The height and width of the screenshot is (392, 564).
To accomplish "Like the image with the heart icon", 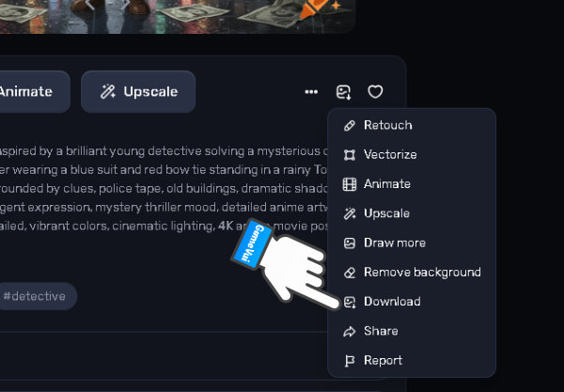I will coord(375,92).
